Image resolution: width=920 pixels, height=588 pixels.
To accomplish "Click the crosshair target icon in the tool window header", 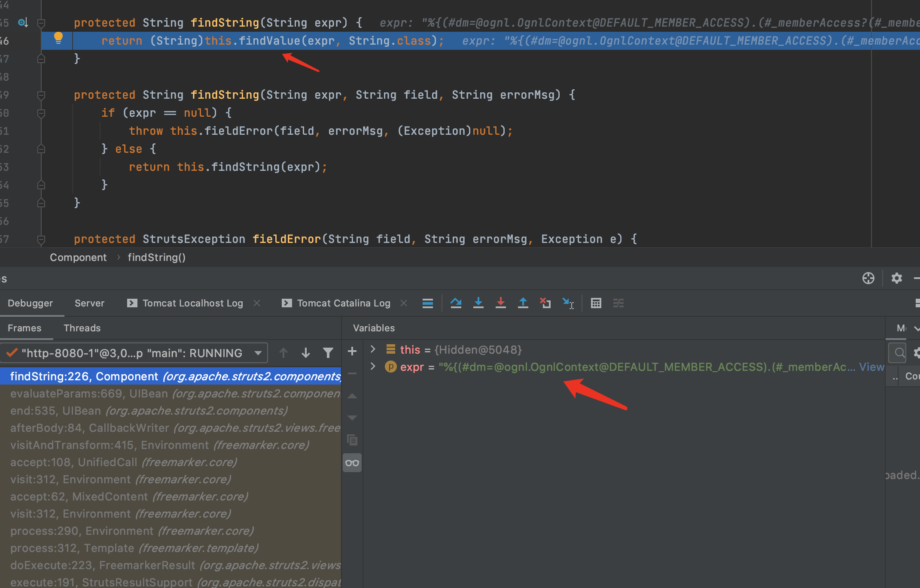I will (x=868, y=278).
